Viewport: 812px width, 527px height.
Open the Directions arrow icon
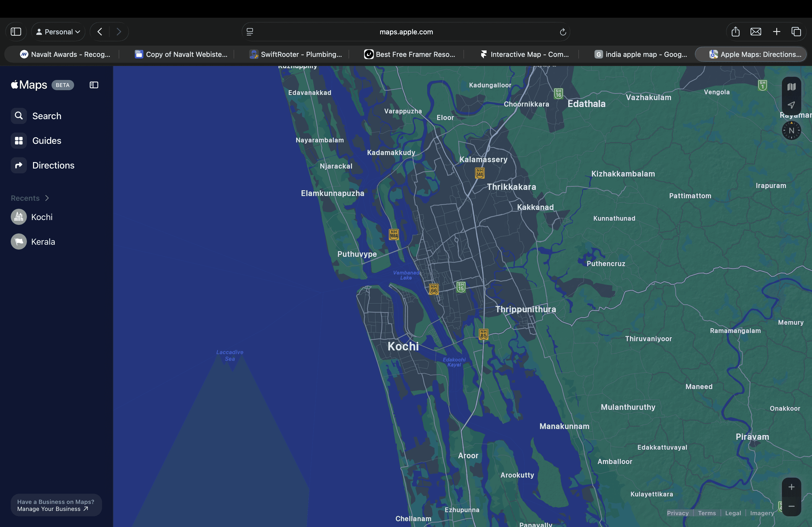(19, 165)
